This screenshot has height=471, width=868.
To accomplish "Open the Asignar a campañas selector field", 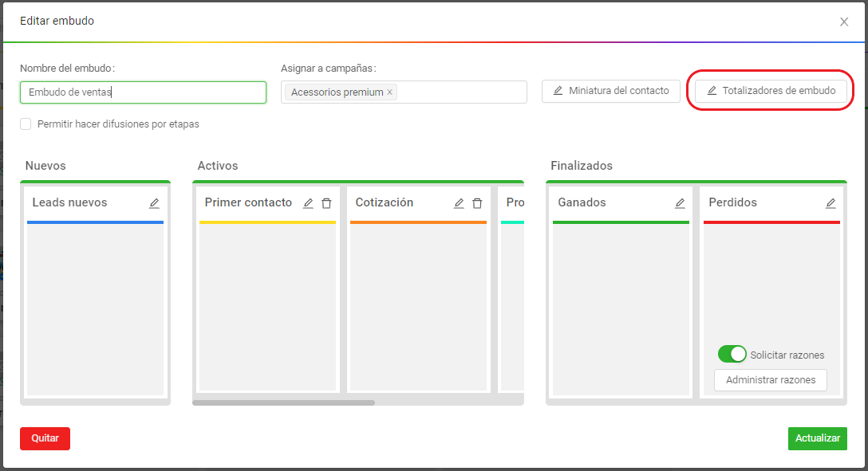I will 404,92.
